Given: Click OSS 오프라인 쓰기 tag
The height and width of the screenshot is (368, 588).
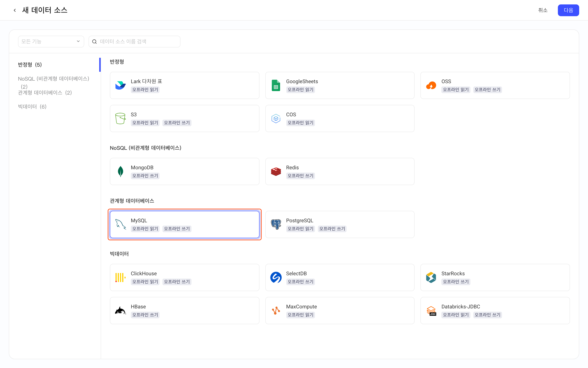Looking at the screenshot, I should [x=487, y=90].
